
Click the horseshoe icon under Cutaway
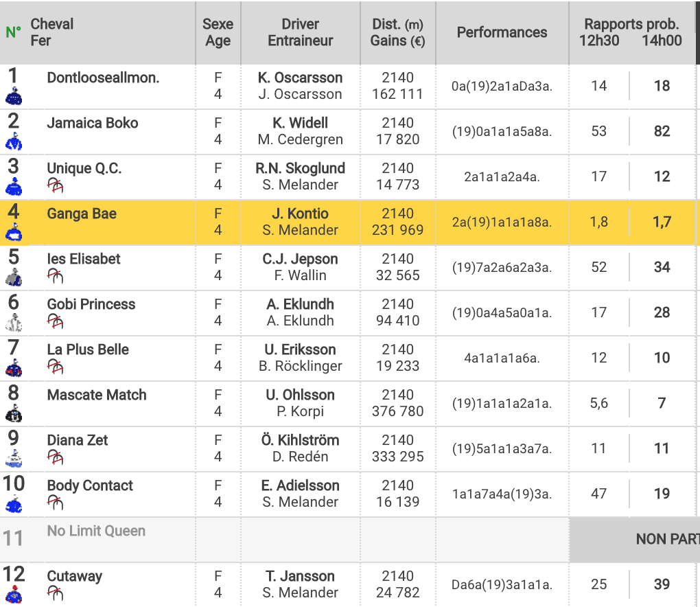click(55, 593)
